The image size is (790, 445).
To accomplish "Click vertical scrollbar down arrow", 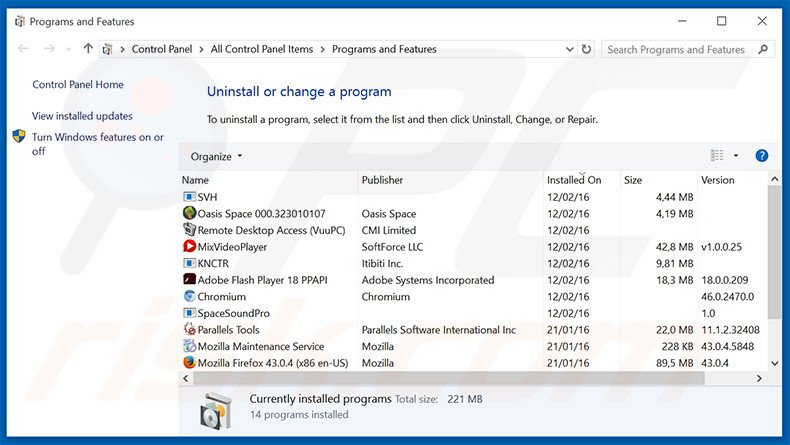I will coord(774,363).
